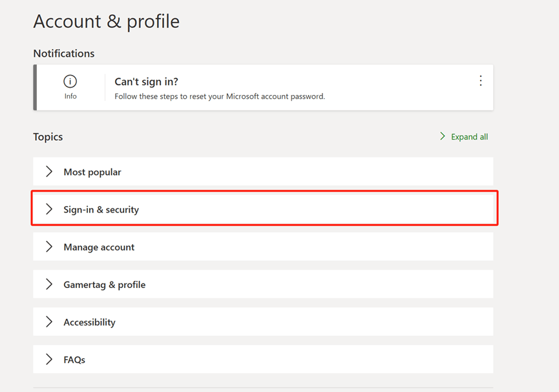The width and height of the screenshot is (559, 392).
Task: Open the Can't sign in? notification
Action: point(146,81)
